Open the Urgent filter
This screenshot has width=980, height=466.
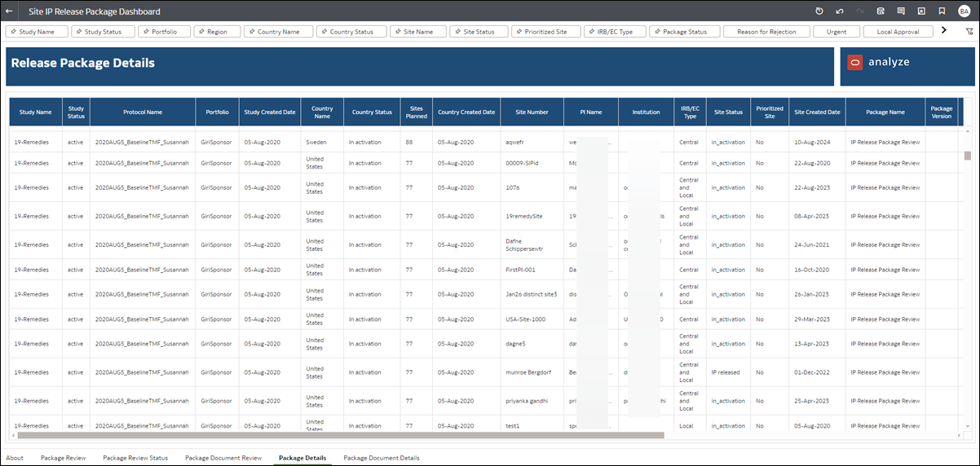837,32
